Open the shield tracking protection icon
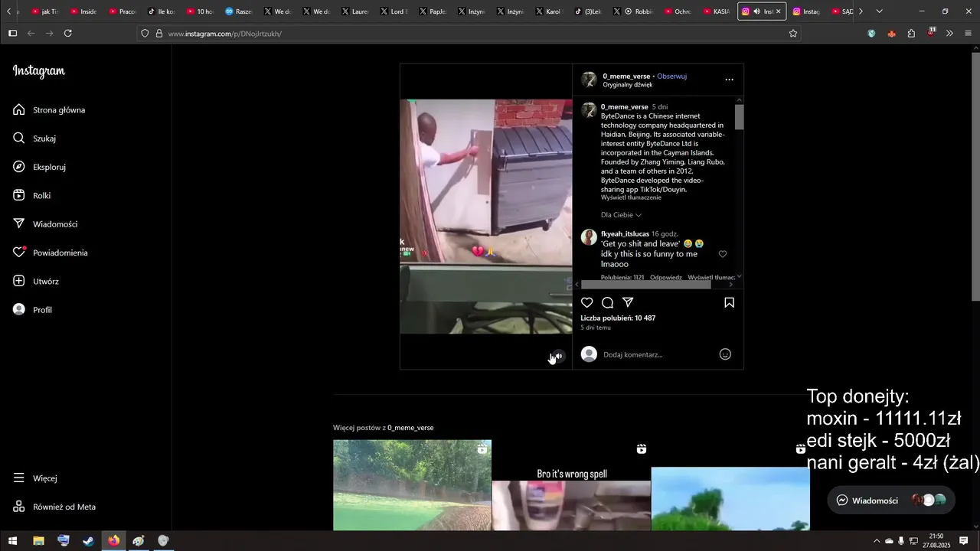This screenshot has width=980, height=551. pos(145,34)
